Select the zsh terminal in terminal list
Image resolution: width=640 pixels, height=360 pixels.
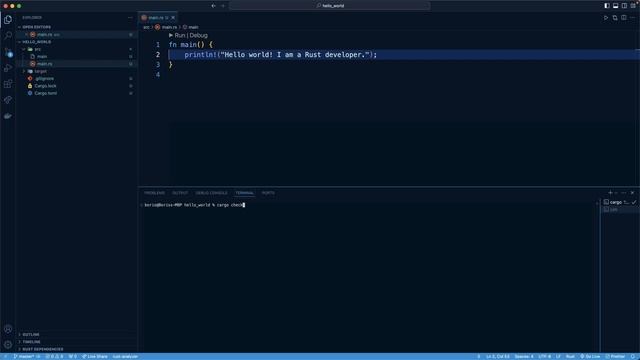coord(620,209)
